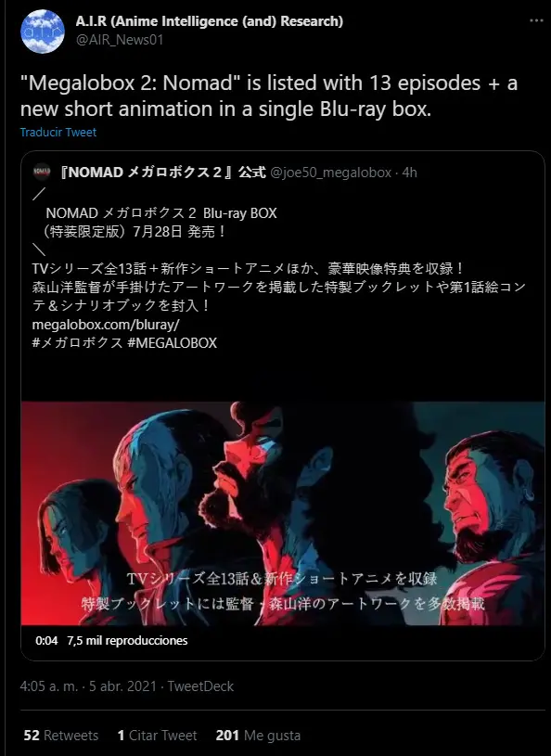View the 52 Retweets list
551x756 pixels.
point(60,736)
